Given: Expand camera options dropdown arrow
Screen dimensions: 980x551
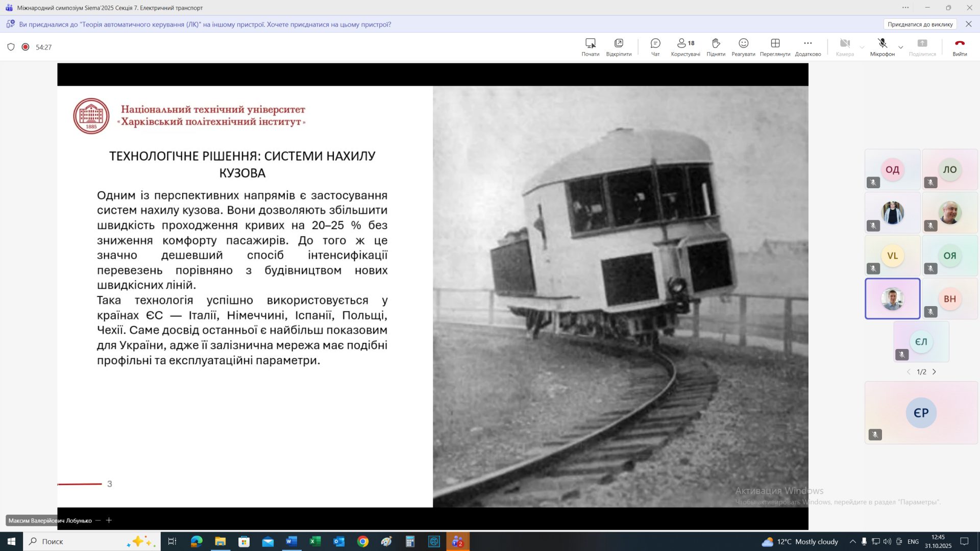Looking at the screenshot, I should (x=862, y=47).
